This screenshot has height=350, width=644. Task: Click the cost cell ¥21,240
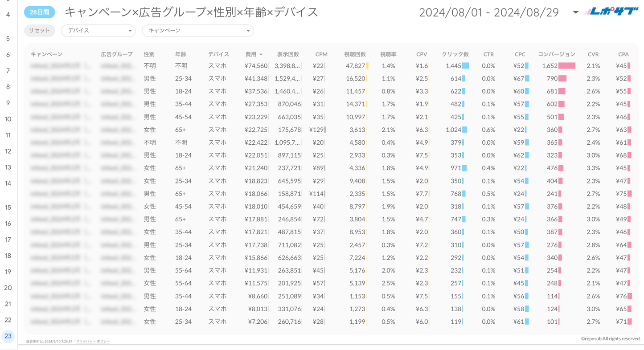[256, 168]
